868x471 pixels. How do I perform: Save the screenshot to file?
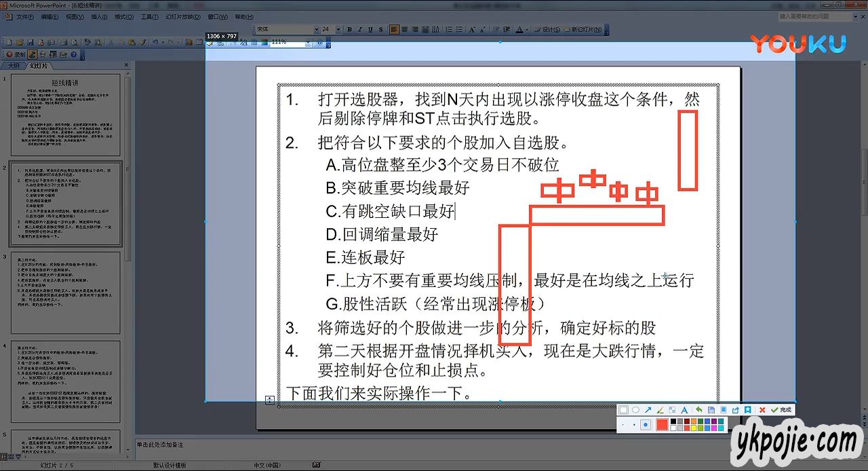[711, 410]
